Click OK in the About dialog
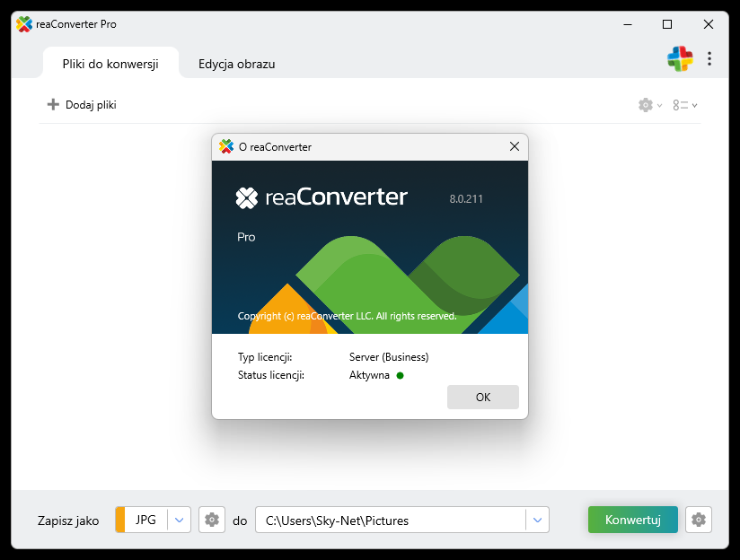The height and width of the screenshot is (560, 740). [x=483, y=398]
